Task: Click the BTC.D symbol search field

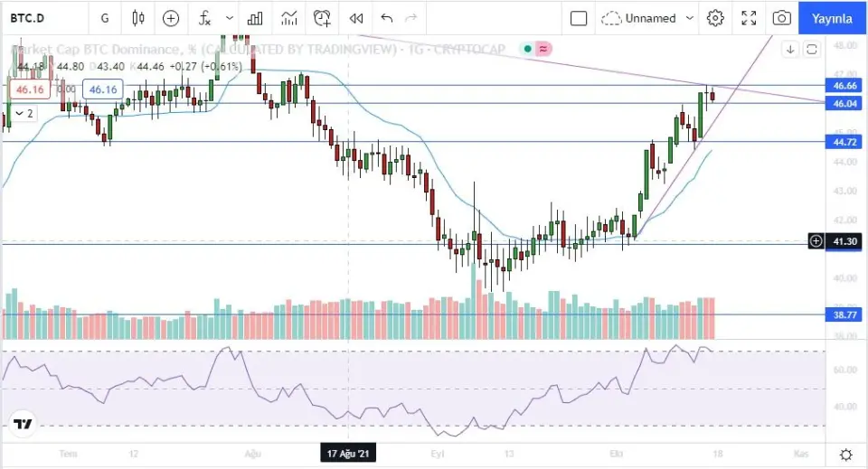Action: pos(36,18)
